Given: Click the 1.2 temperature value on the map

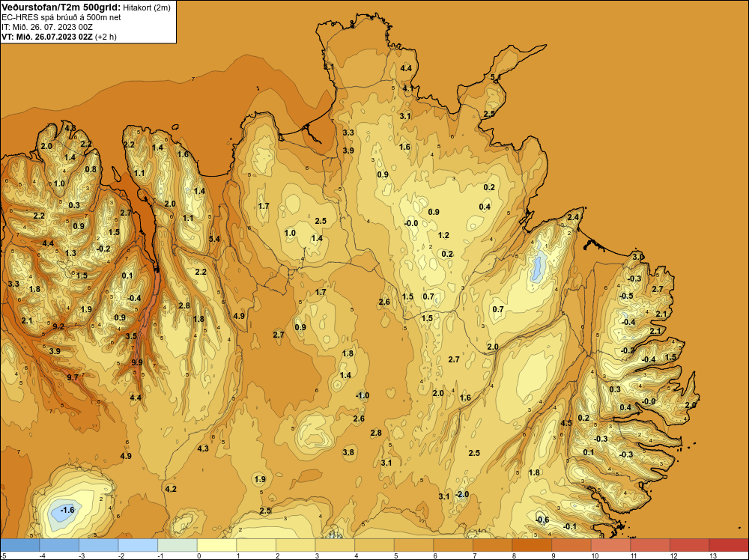Looking at the screenshot, I should [x=443, y=235].
